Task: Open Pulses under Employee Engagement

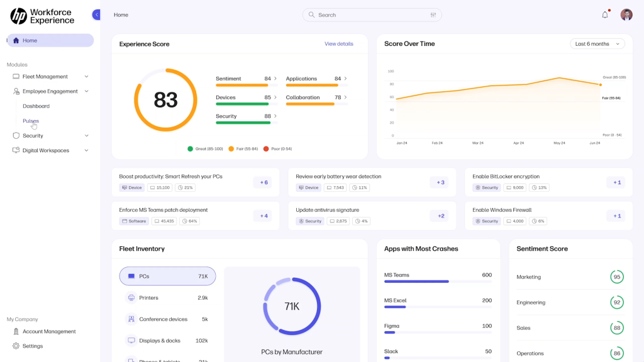Action: pos(31,121)
